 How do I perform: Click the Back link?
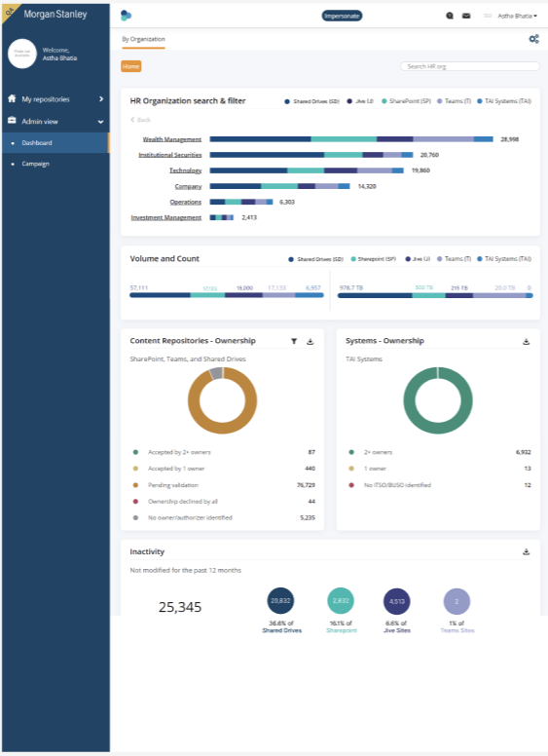click(140, 120)
